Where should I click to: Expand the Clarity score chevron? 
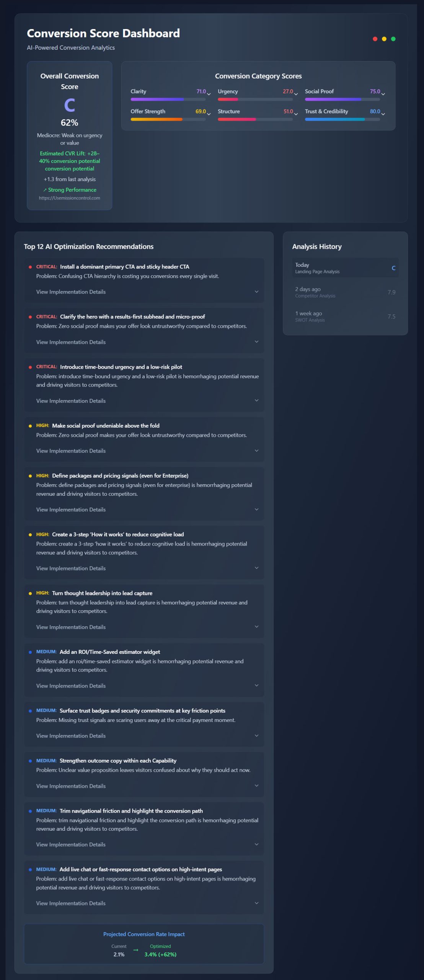(x=209, y=94)
